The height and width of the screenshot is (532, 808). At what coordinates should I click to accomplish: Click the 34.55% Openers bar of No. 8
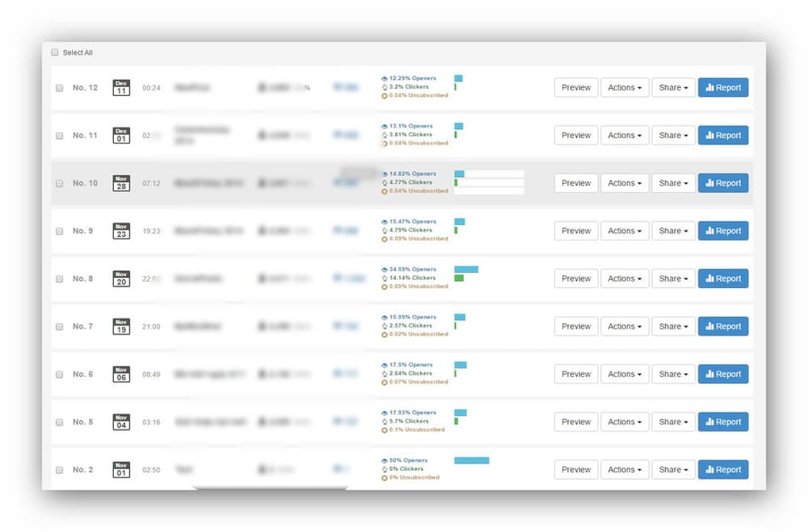click(x=466, y=269)
